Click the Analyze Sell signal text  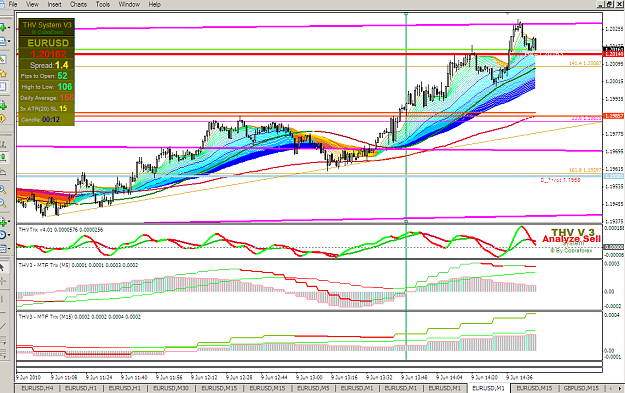pyautogui.click(x=571, y=239)
